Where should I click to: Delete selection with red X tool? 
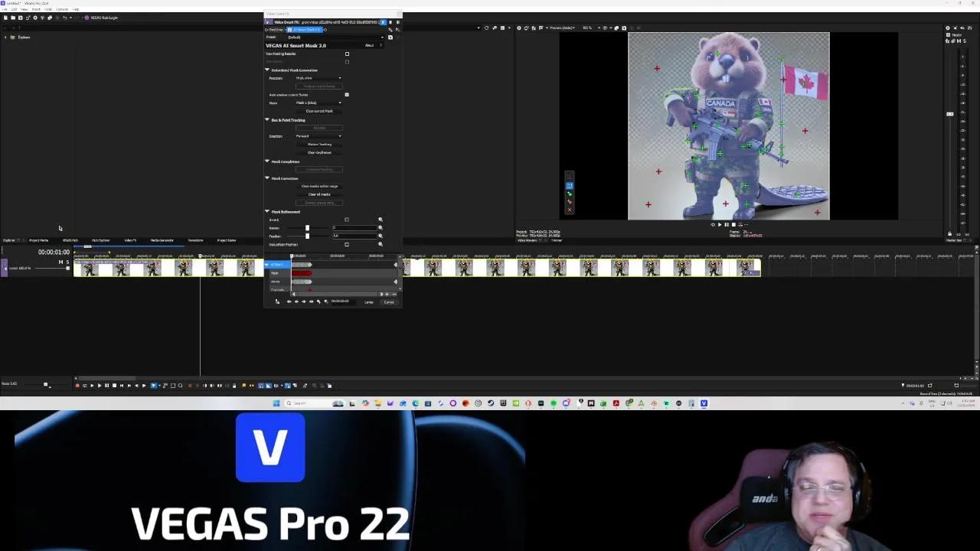(190, 385)
